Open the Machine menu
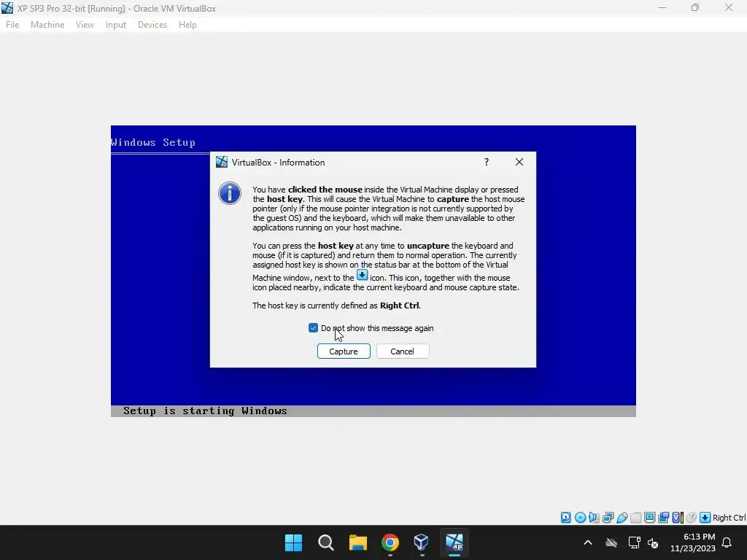 [47, 25]
